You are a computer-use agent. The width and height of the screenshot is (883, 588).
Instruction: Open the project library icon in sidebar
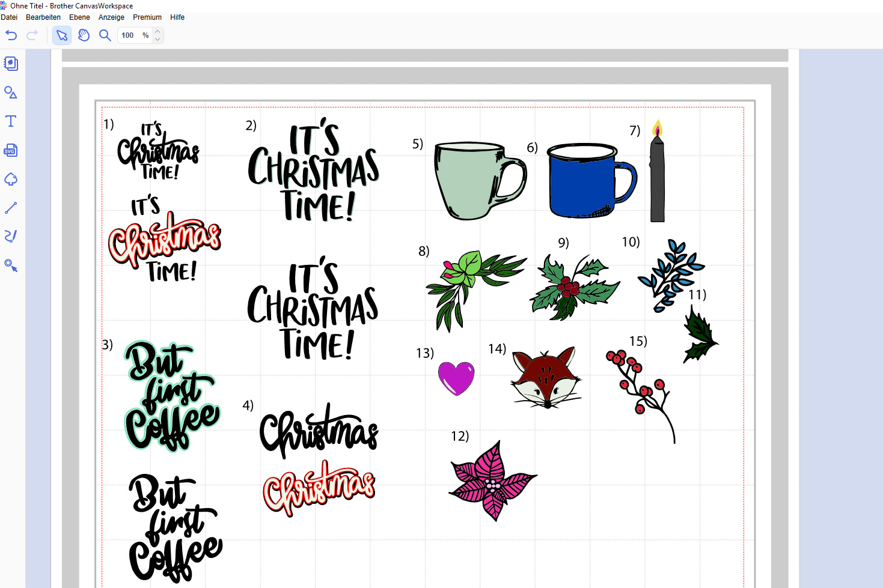tap(11, 64)
